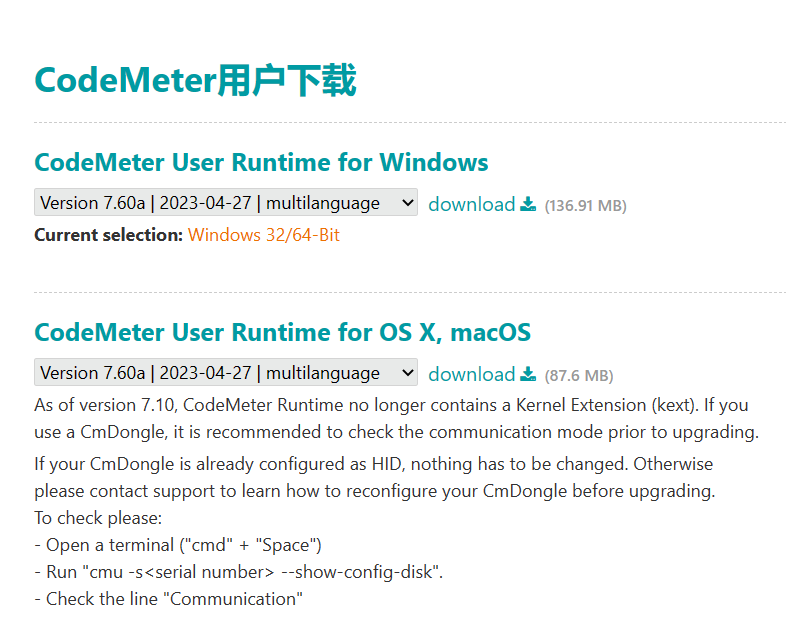Image resolution: width=786 pixels, height=628 pixels.
Task: Click the orange Windows 32/64-Bit selection text
Action: (264, 235)
